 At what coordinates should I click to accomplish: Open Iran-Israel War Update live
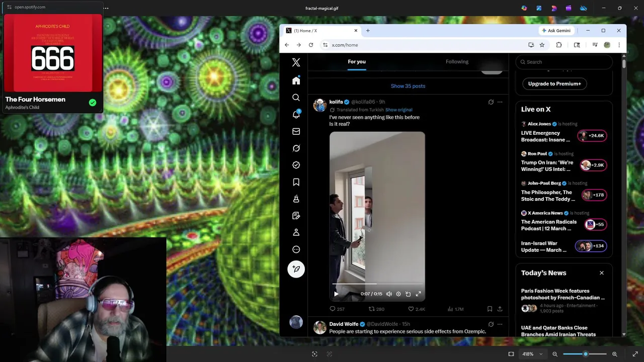tap(563, 247)
